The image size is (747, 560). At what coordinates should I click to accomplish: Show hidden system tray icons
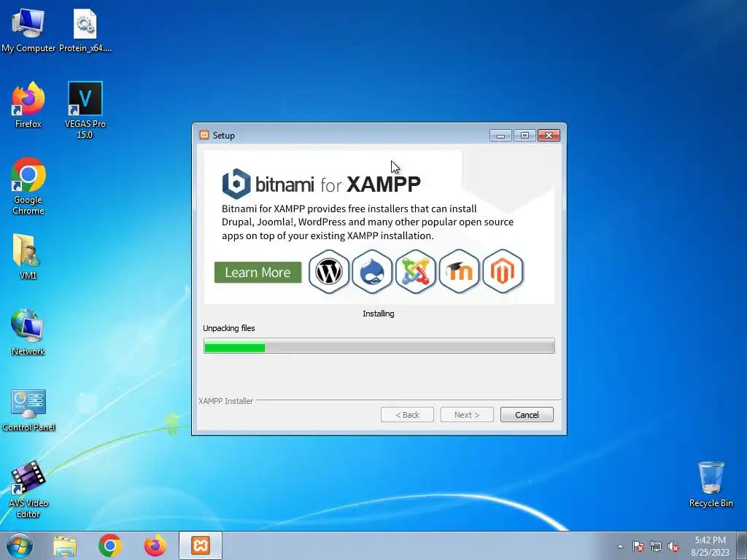point(620,547)
